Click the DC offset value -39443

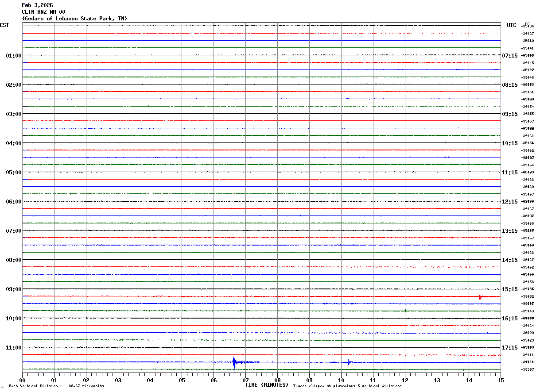click(527, 311)
